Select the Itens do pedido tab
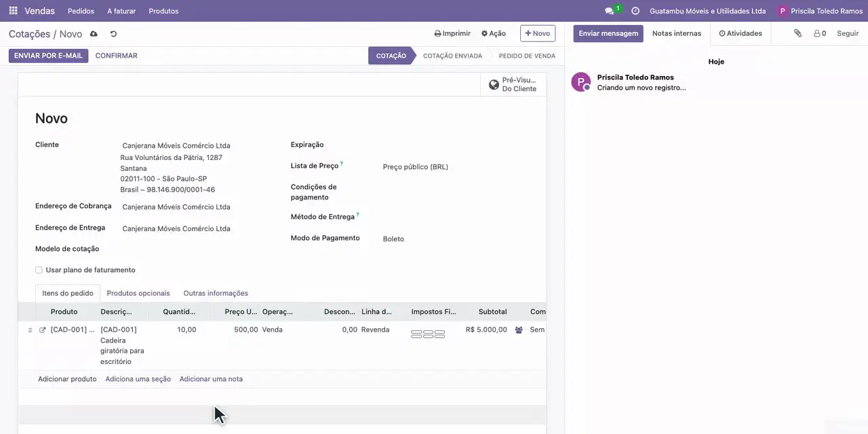 pyautogui.click(x=68, y=293)
